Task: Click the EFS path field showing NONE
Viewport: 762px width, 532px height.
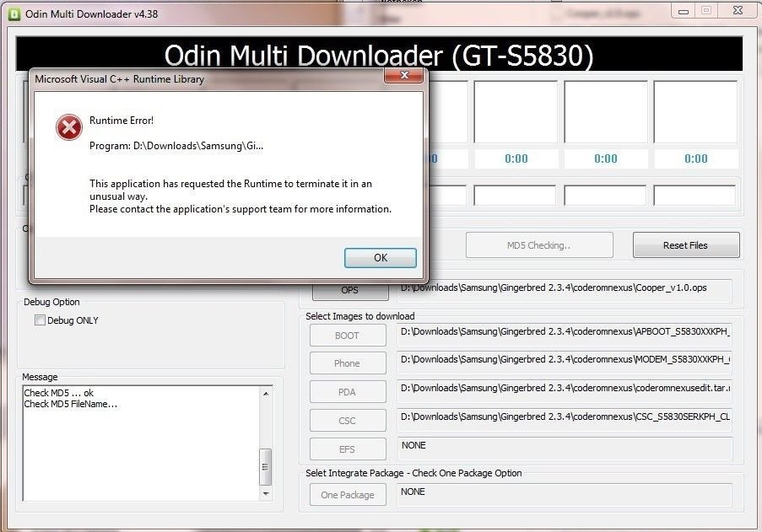Action: [565, 449]
